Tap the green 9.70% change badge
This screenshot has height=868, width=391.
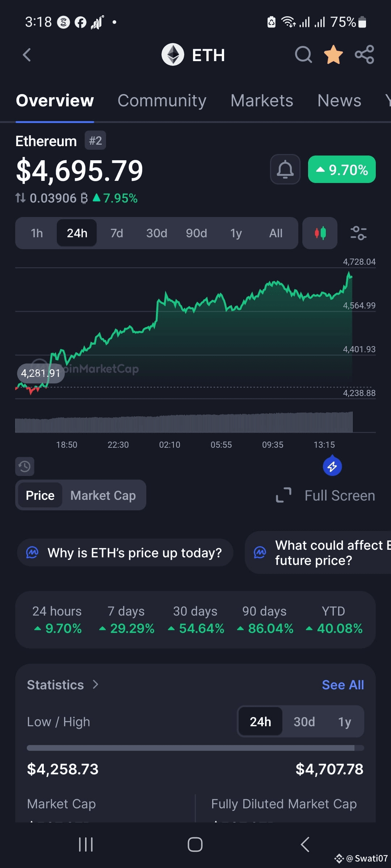click(x=342, y=169)
